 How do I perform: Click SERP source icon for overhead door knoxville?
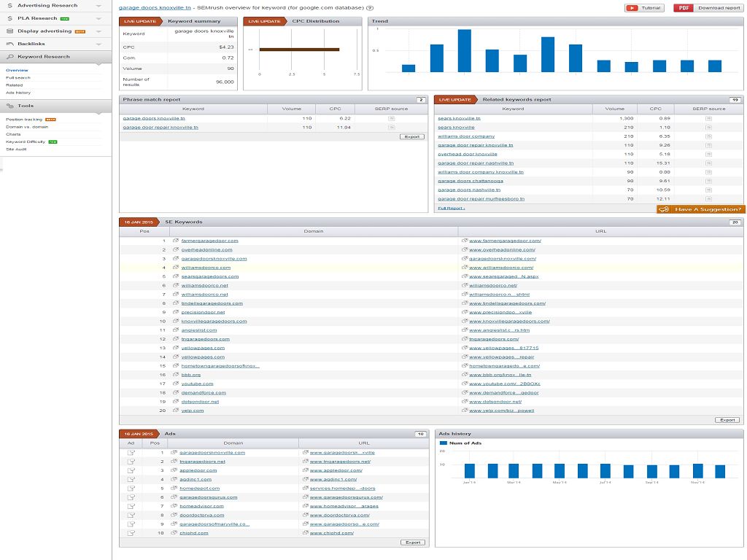click(708, 155)
